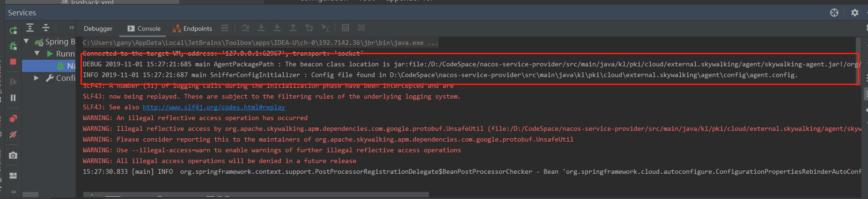Click the Services panel title
This screenshot has width=868, height=199.
(x=22, y=13)
